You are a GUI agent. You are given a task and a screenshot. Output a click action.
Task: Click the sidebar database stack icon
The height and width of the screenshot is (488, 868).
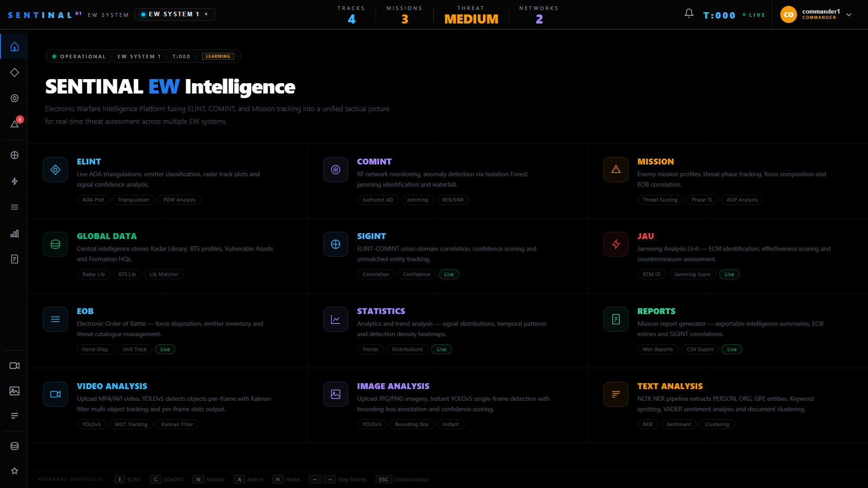click(14, 446)
